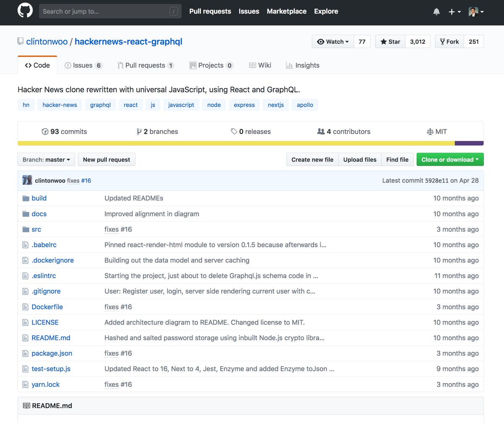Open the 93 commits link
Image resolution: width=504 pixels, height=423 pixels.
(64, 132)
